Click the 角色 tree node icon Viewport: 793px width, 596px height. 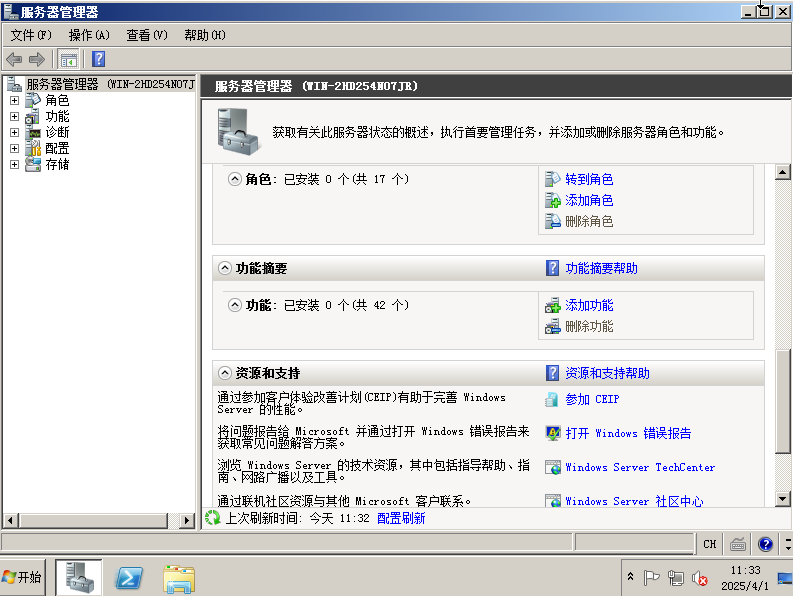pyautogui.click(x=33, y=100)
